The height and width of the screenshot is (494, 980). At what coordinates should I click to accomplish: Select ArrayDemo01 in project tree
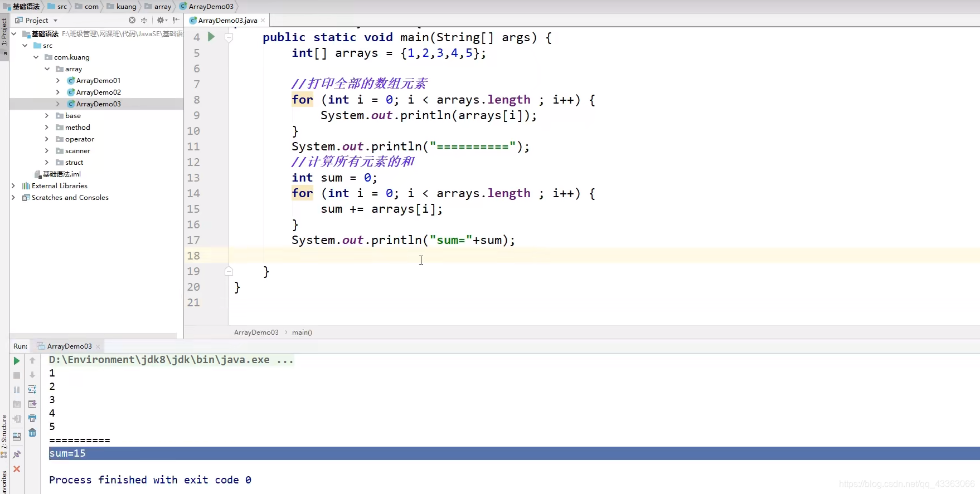pyautogui.click(x=98, y=80)
